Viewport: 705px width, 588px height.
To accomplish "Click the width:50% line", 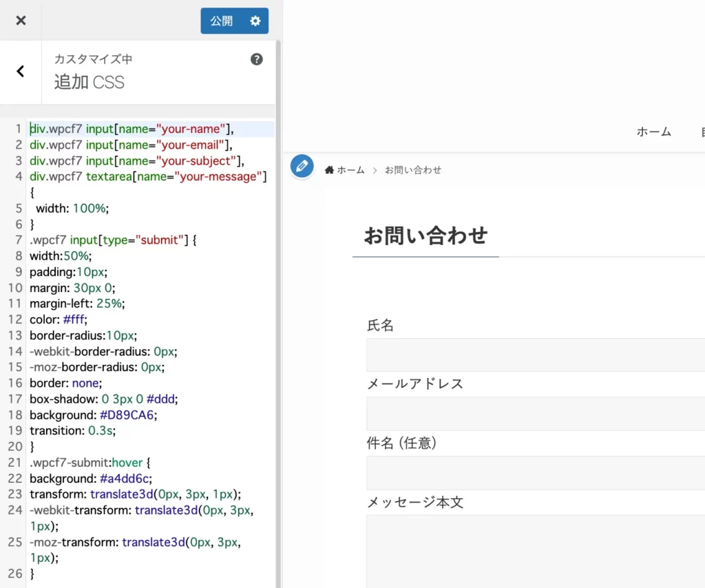I will [61, 256].
